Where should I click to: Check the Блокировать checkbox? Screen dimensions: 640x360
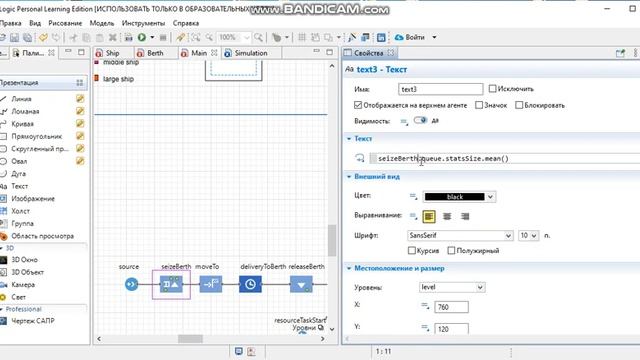(x=519, y=105)
